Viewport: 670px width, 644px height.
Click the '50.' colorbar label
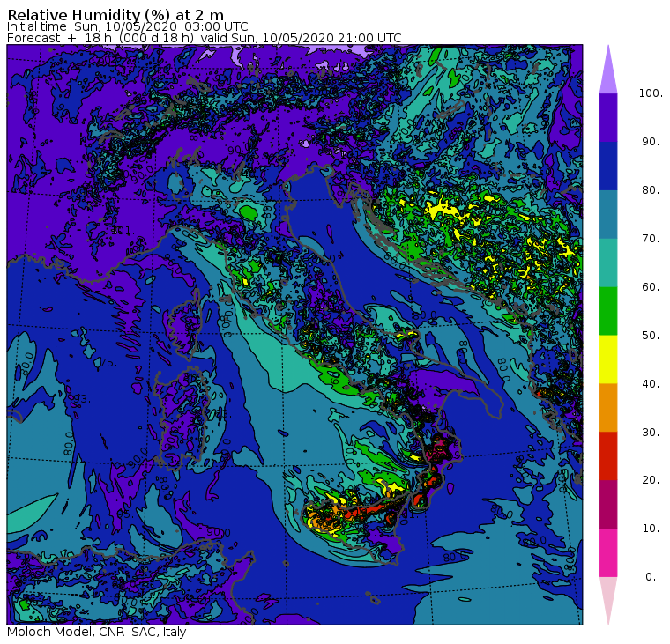tap(651, 336)
